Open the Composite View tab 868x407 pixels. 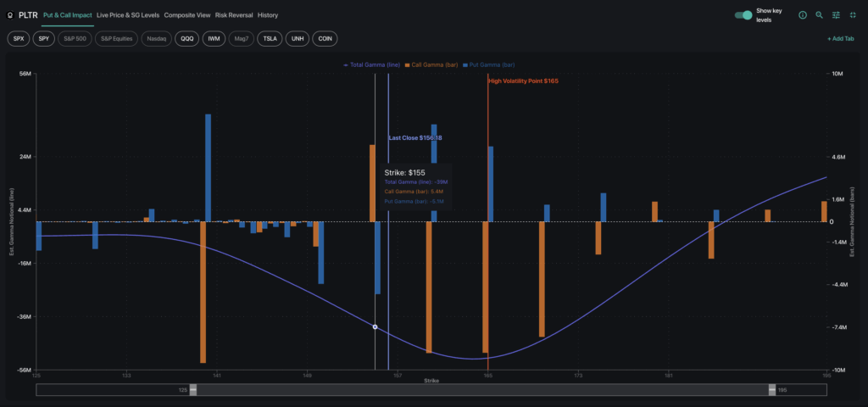tap(187, 15)
